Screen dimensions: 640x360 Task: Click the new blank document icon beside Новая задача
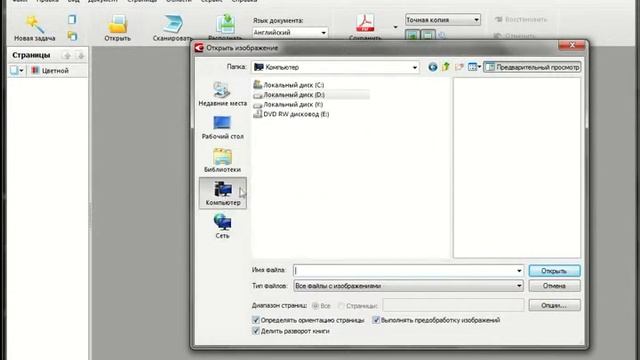72,20
